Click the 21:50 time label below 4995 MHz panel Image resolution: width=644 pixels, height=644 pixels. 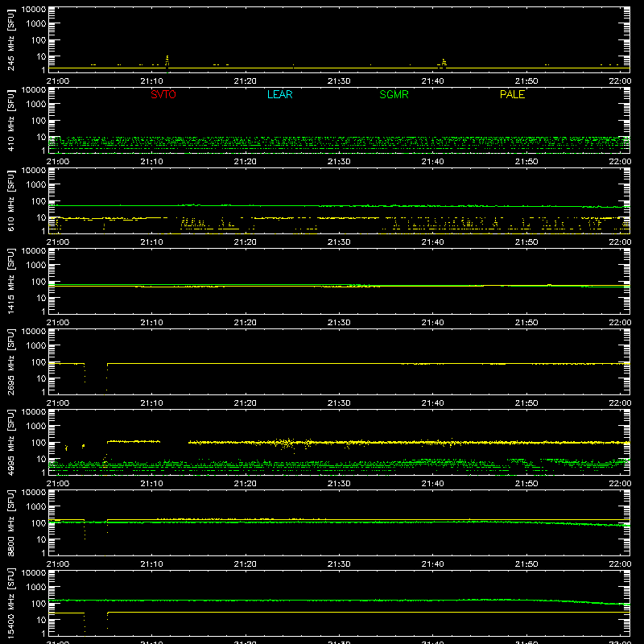pyautogui.click(x=526, y=484)
